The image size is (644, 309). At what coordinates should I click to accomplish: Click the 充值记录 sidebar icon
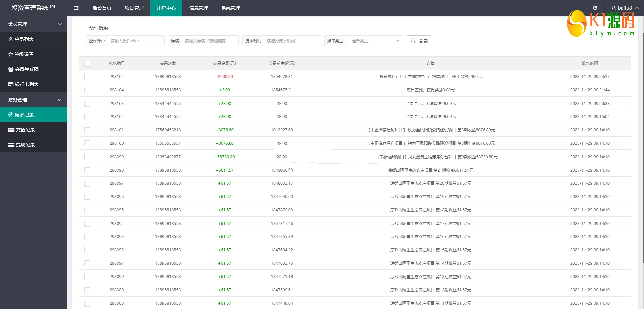11,130
